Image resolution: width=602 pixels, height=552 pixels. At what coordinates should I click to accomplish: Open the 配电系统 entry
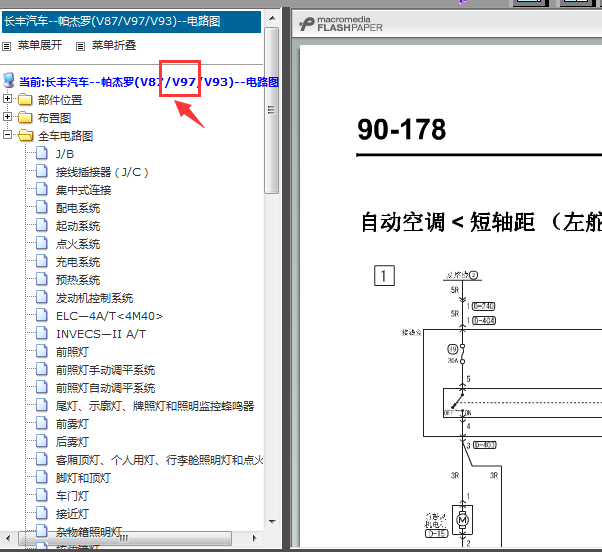coord(78,208)
